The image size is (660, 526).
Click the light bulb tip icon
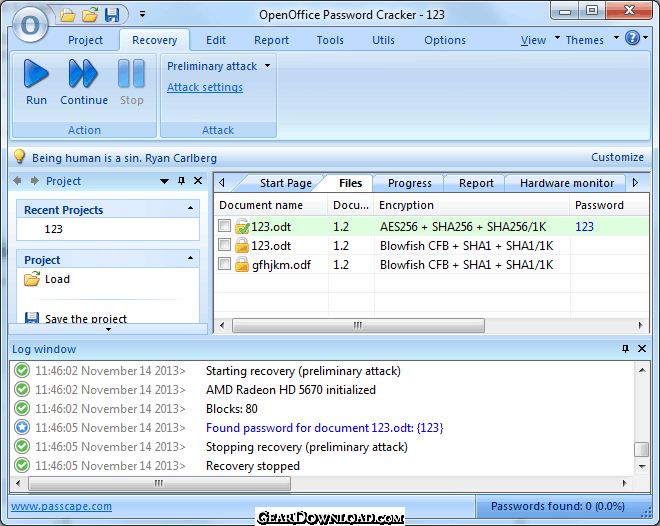click(x=19, y=157)
